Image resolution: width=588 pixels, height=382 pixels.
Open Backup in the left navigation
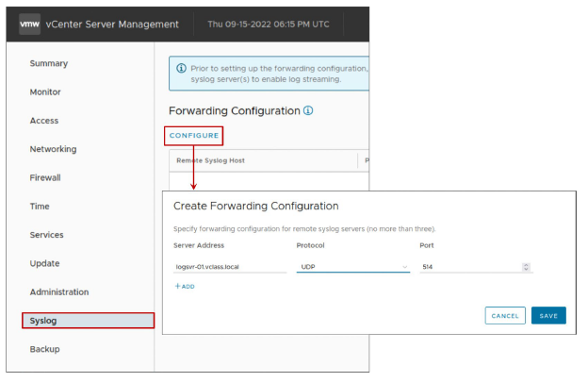pos(44,349)
